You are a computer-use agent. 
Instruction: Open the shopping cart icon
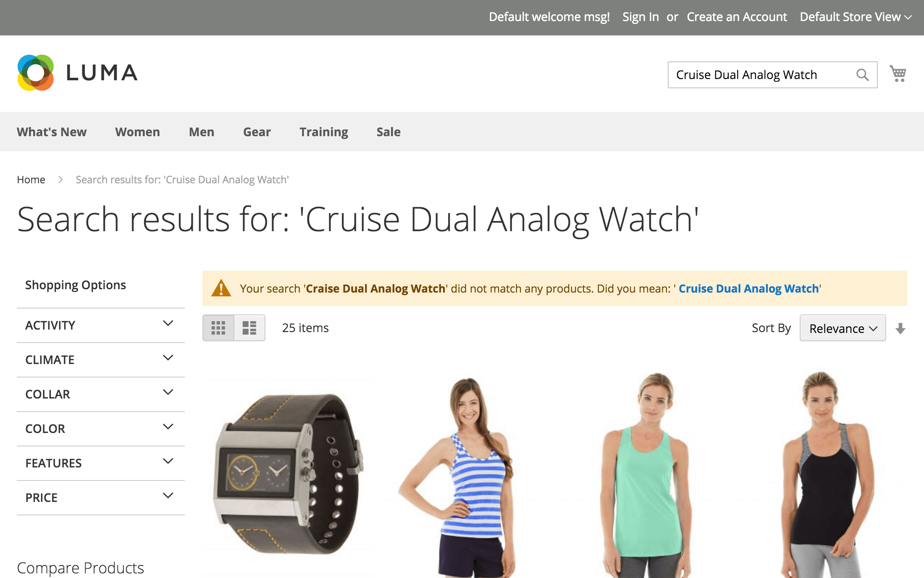click(x=898, y=74)
